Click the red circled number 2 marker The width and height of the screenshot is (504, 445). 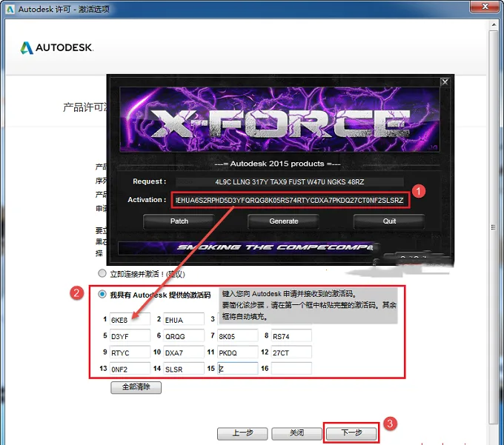(x=76, y=292)
